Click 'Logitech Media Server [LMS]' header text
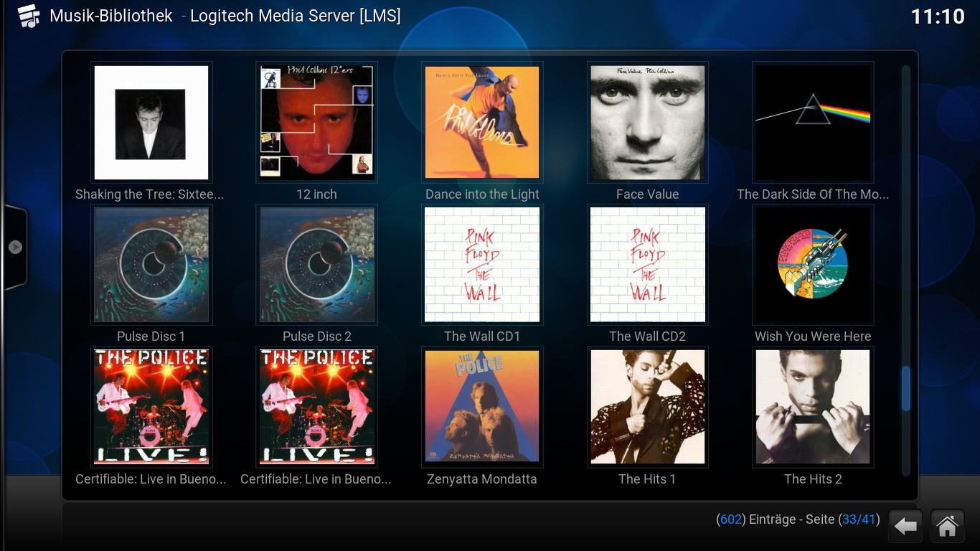Image resolution: width=980 pixels, height=551 pixels. (295, 16)
